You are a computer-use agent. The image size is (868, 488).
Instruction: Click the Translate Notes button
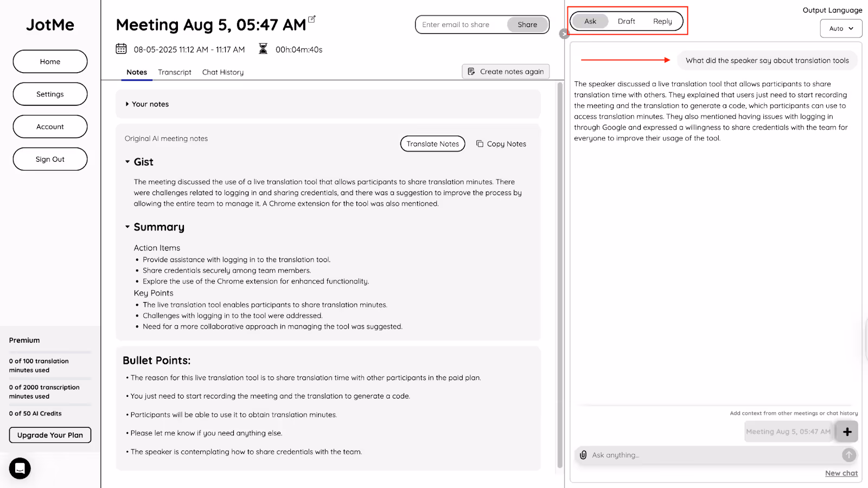coord(433,144)
